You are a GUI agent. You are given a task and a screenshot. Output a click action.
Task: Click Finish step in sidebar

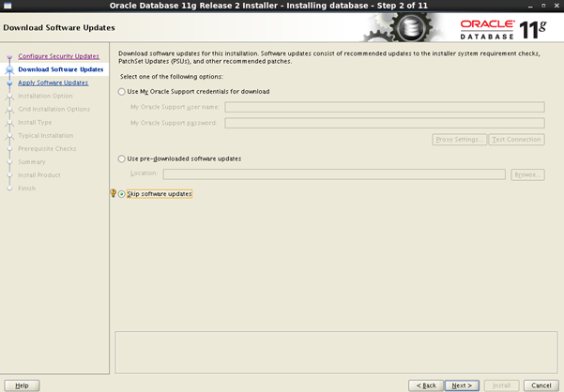(x=27, y=188)
